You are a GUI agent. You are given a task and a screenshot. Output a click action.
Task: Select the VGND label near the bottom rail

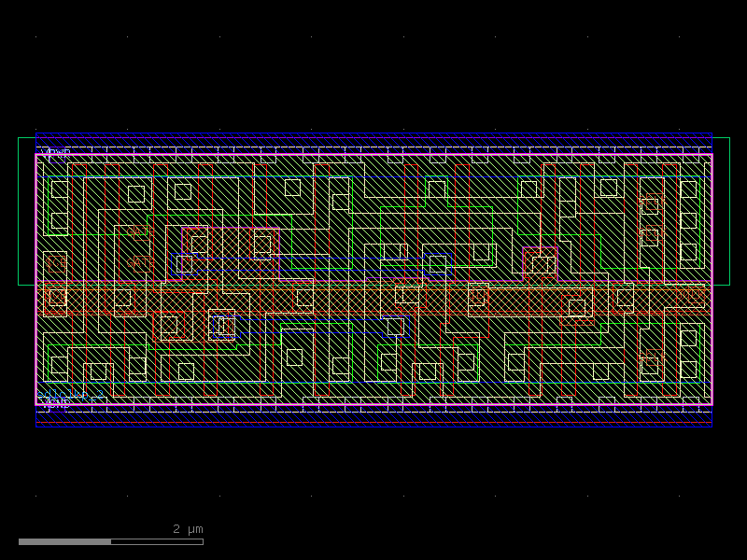click(x=54, y=405)
